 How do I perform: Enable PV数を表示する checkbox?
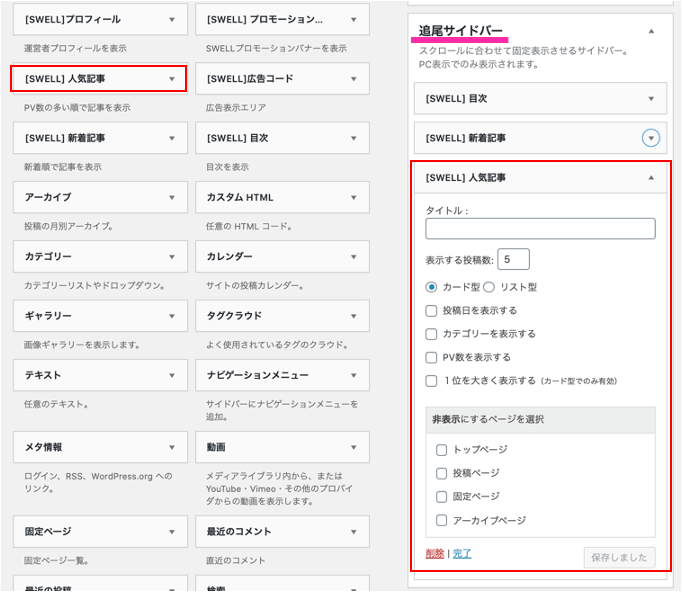click(431, 358)
